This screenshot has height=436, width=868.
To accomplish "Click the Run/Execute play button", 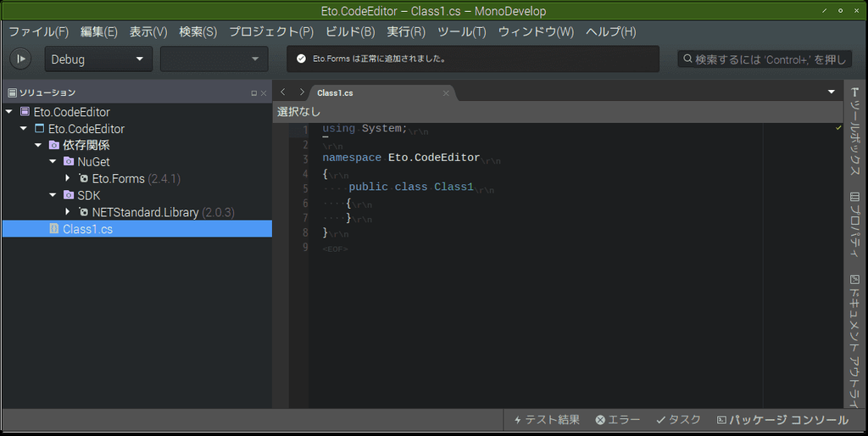I will tap(20, 59).
